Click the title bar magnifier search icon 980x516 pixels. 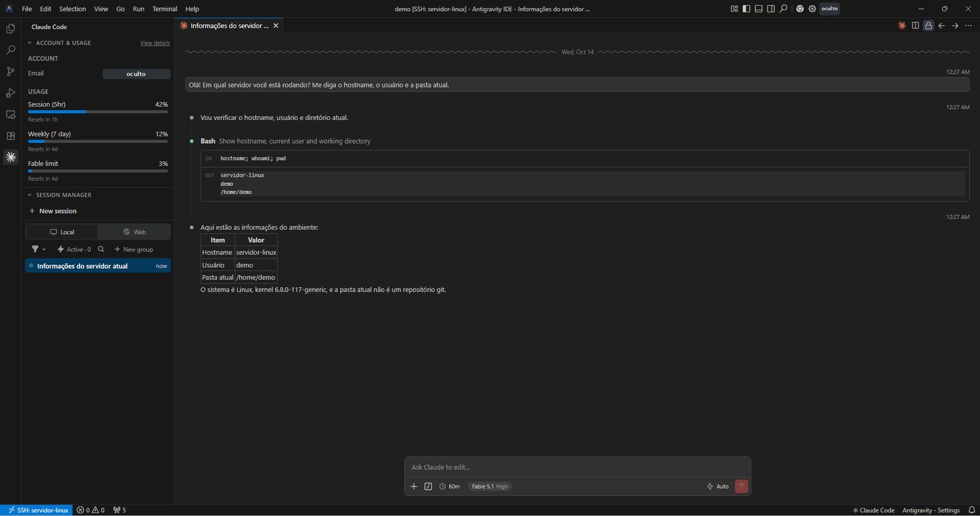pos(783,8)
